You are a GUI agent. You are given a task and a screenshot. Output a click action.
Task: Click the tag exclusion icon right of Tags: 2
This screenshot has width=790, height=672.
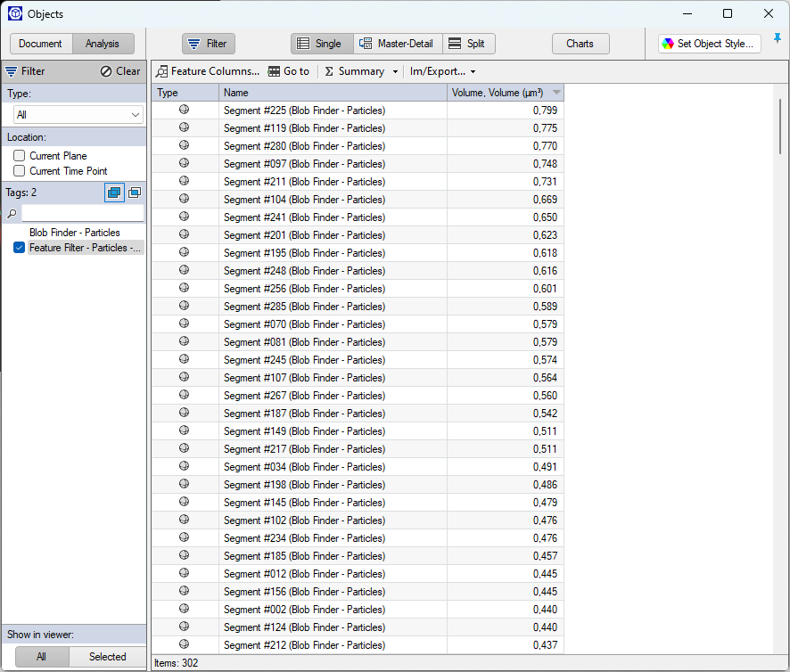pyautogui.click(x=135, y=192)
